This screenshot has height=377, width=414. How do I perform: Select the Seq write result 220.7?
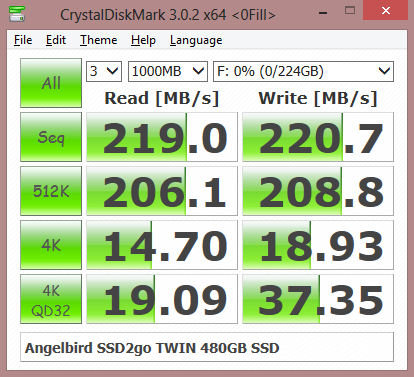[x=318, y=137]
